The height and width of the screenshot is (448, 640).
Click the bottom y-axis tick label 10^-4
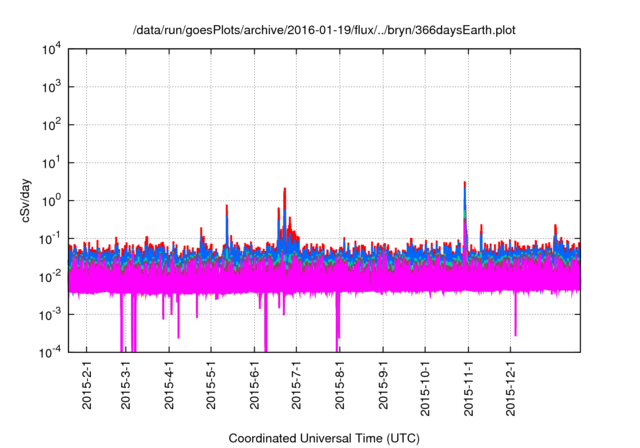[53, 352]
